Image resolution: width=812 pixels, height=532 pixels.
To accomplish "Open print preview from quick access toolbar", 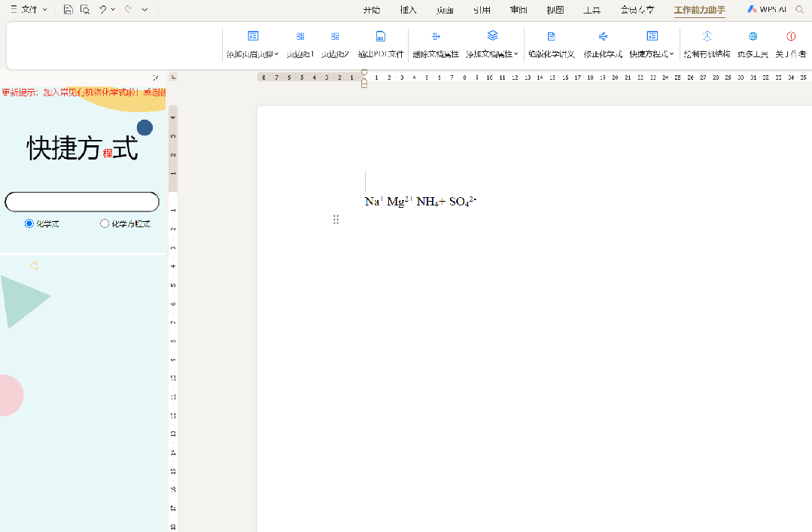I will pyautogui.click(x=85, y=10).
